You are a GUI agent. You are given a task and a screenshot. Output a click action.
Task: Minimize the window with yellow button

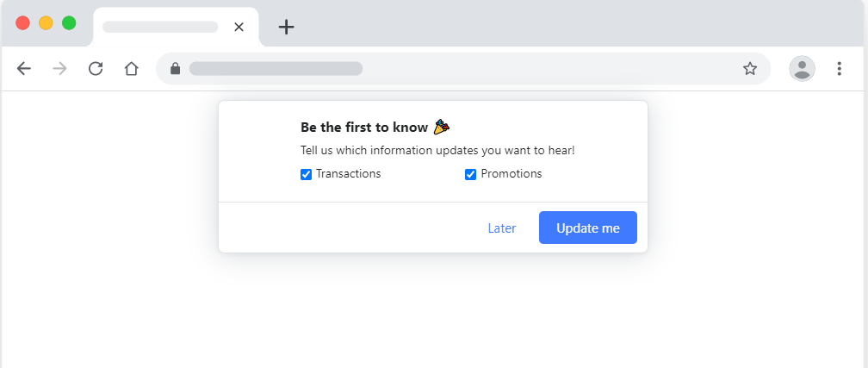(x=46, y=23)
